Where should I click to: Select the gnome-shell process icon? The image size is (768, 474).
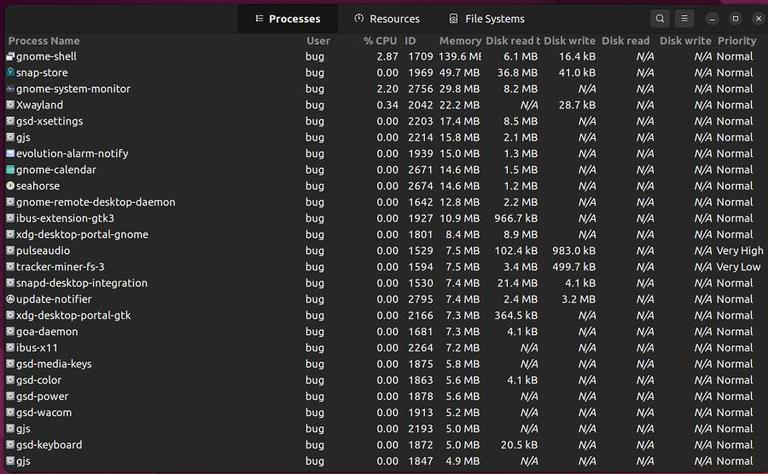10,56
